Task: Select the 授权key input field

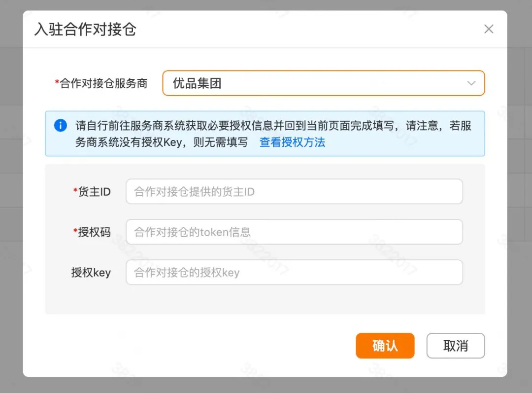Action: pos(294,273)
